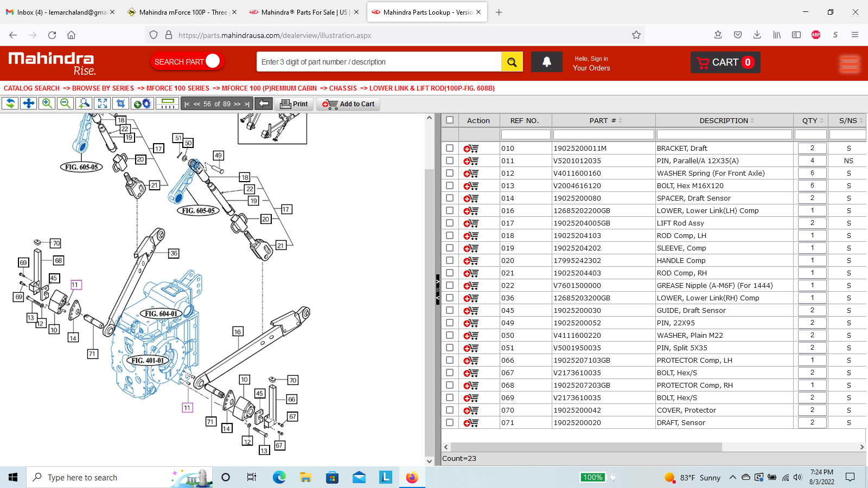Switch to Mahindra mForce 100P browser tab
Image resolution: width=868 pixels, height=488 pixels.
183,12
